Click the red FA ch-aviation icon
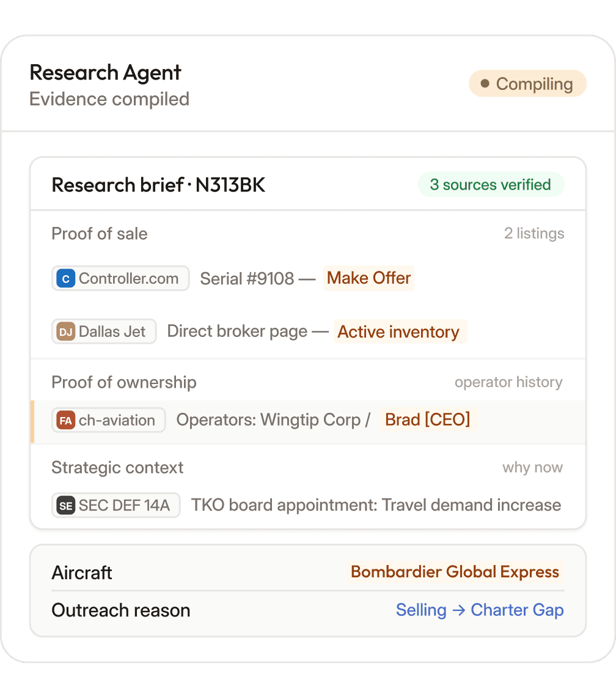Viewport: 616px width, 699px height. click(x=65, y=421)
